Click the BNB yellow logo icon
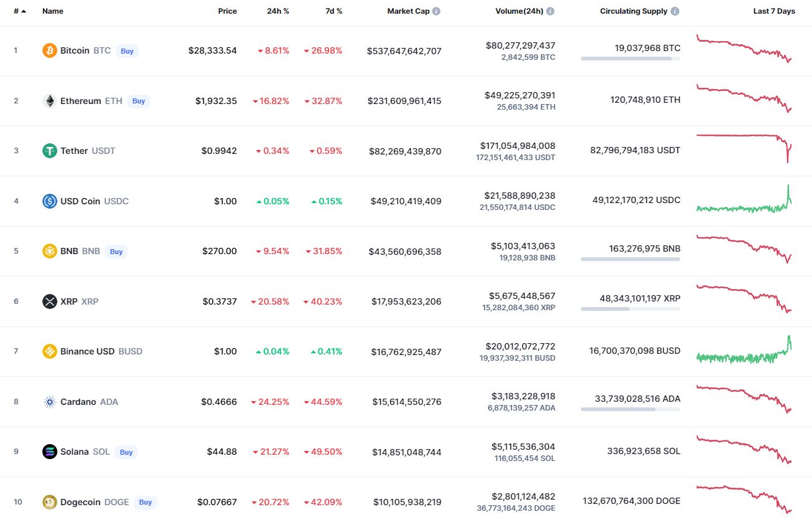 pyautogui.click(x=50, y=251)
